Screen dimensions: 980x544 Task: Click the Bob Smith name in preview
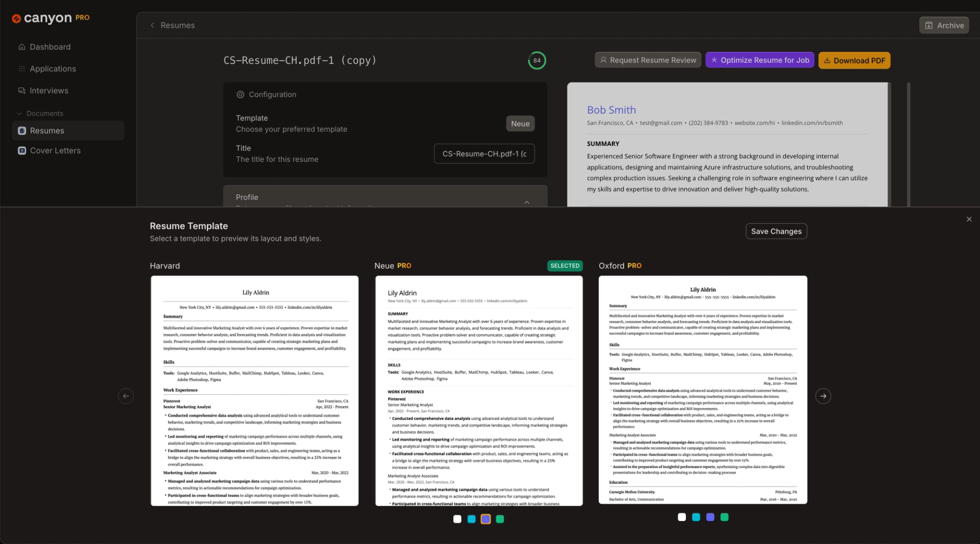(611, 110)
